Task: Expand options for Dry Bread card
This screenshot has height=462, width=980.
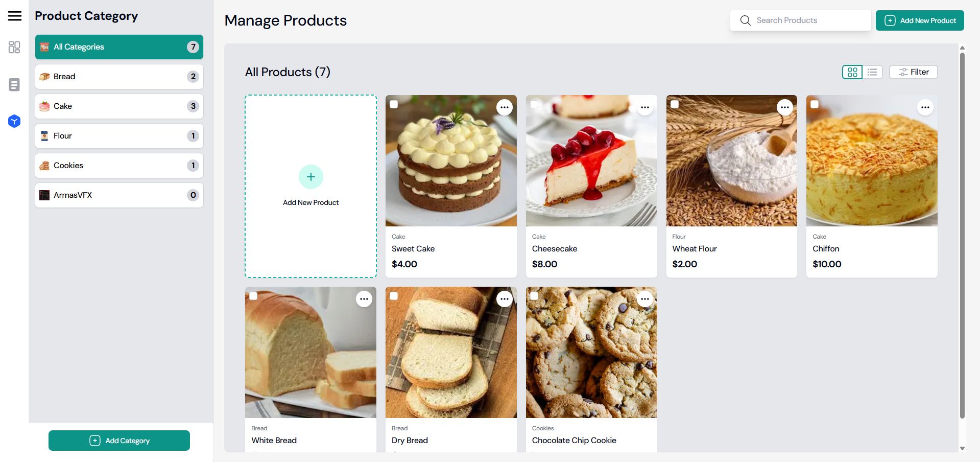Action: [504, 299]
